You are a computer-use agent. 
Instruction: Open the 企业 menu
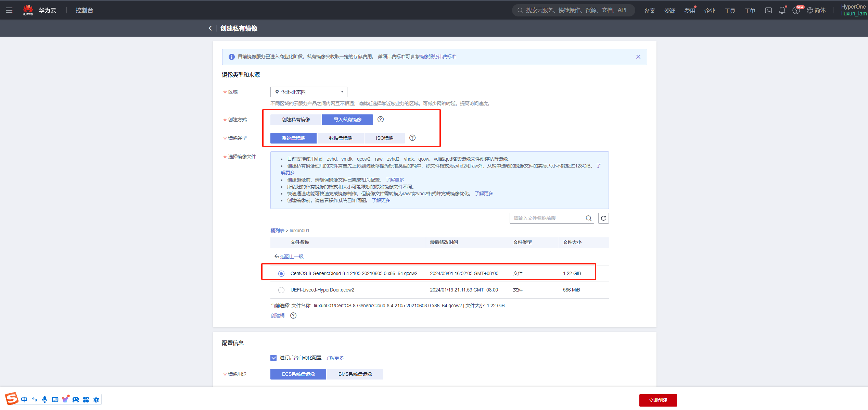[710, 11]
